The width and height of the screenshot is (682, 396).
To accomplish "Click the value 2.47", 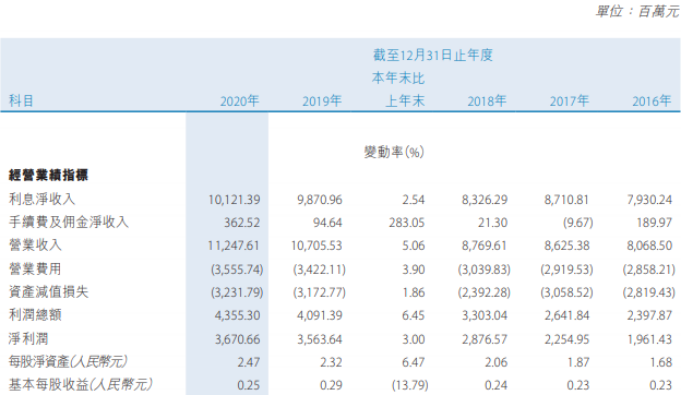I will (249, 362).
